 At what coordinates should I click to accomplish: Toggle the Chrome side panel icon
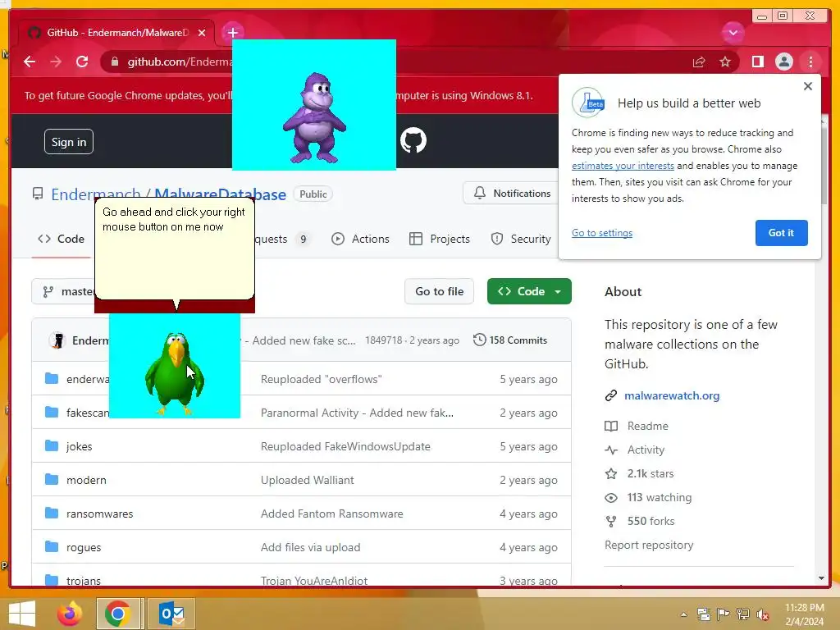click(x=757, y=62)
